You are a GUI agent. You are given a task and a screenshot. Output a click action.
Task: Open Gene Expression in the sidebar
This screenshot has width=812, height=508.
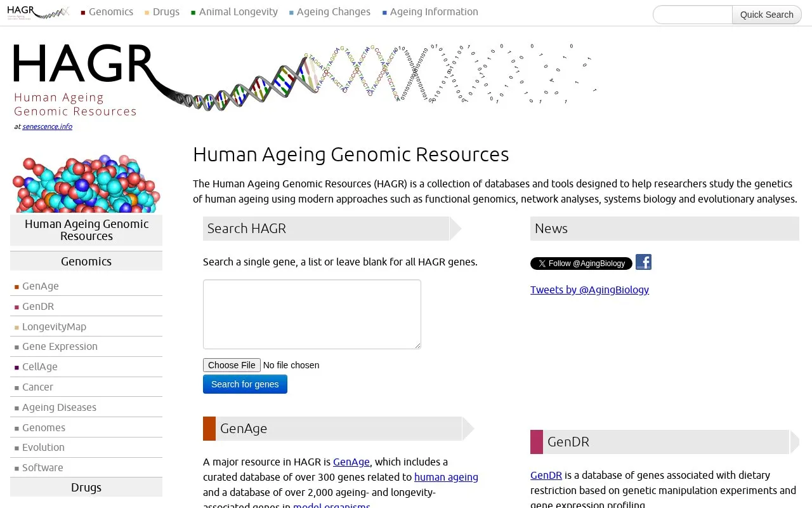60,347
